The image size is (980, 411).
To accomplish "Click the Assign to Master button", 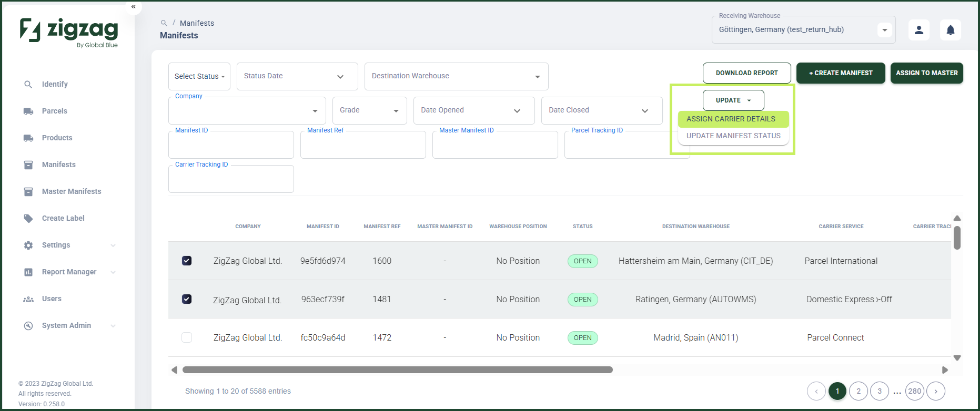I will point(926,73).
